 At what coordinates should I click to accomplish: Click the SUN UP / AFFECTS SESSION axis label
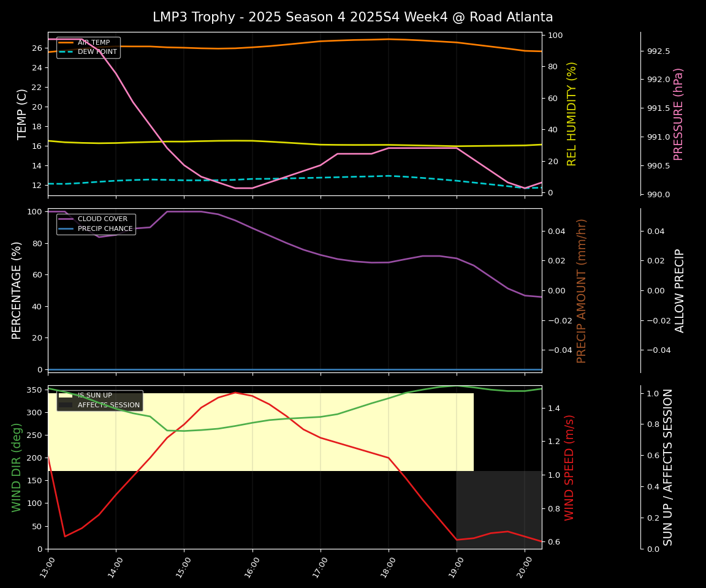pyautogui.click(x=668, y=467)
